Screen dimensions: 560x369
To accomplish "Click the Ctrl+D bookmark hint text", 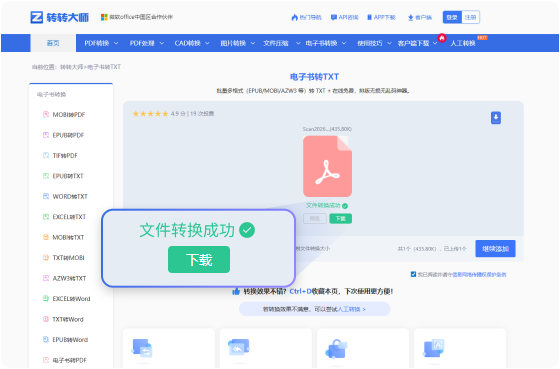I will (x=300, y=291).
